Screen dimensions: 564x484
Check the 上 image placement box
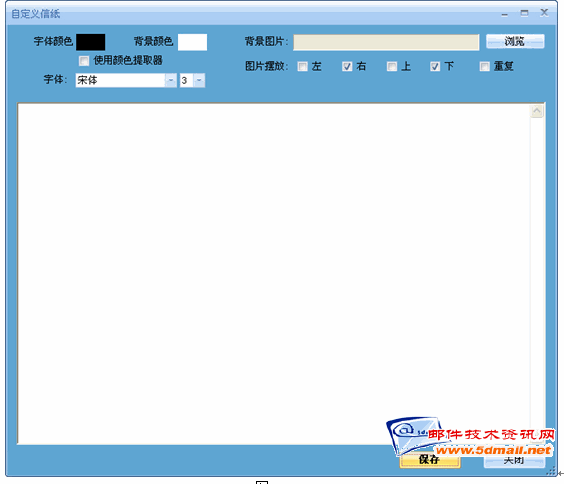click(392, 67)
